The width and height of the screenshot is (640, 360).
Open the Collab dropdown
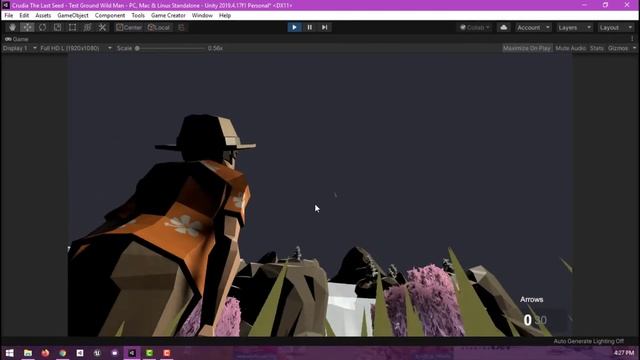tap(475, 27)
